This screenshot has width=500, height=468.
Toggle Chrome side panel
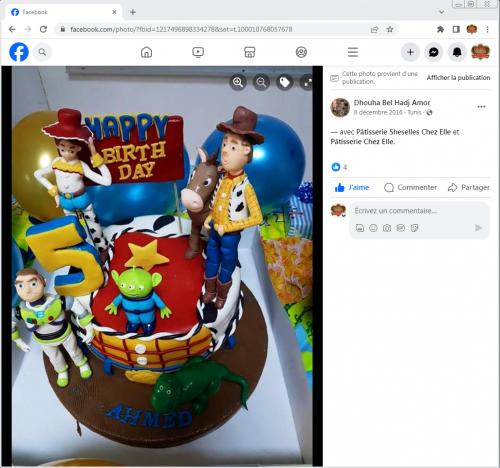click(x=456, y=29)
